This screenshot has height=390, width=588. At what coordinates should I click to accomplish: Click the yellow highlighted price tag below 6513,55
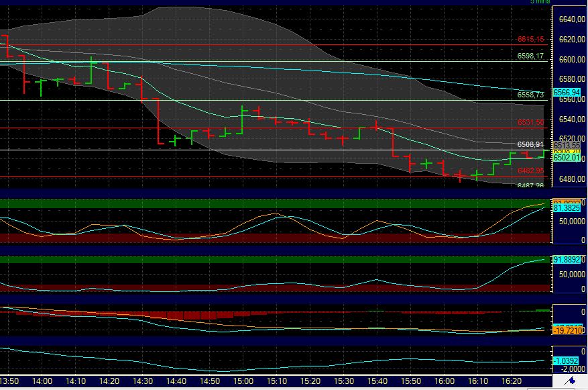567,152
